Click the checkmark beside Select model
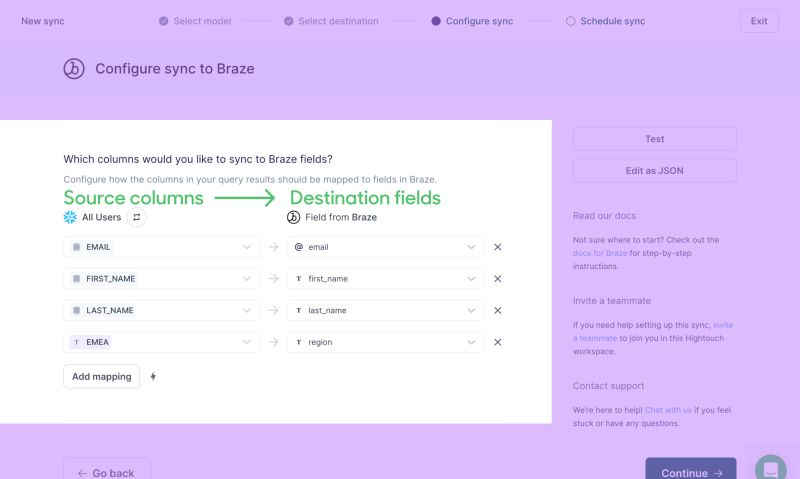800x479 pixels. point(163,21)
